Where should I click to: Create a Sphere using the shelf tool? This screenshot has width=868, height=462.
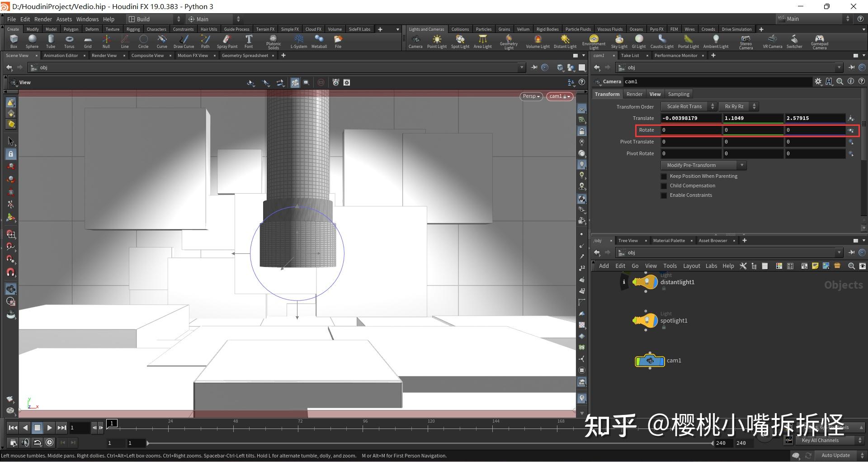32,41
